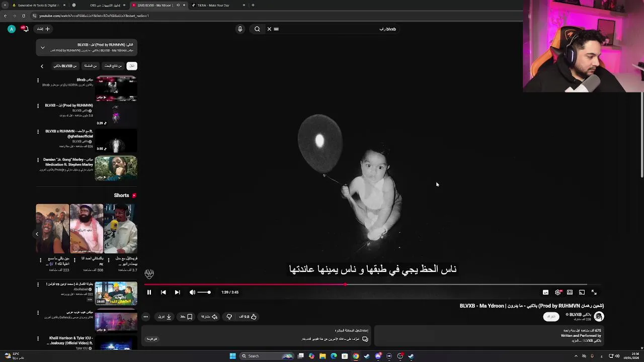Switch to TikTok Make Your Day tab
Screen dimensions: 644x362
(217, 5)
